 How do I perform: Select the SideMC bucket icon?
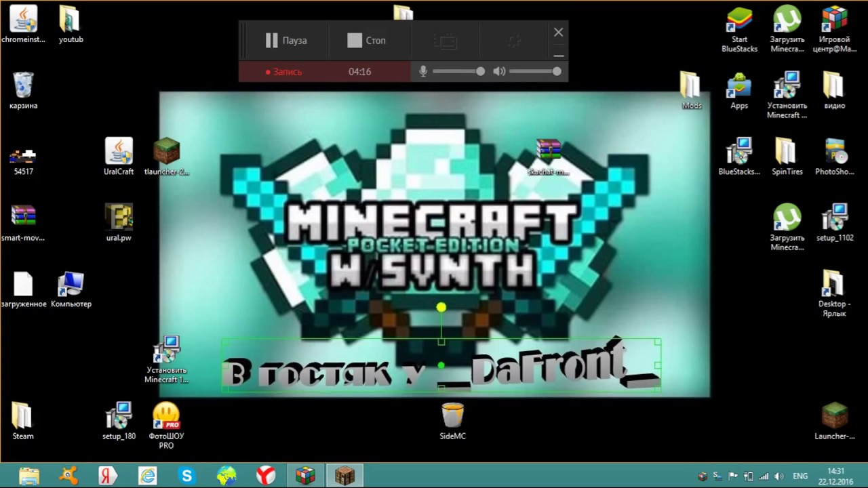pos(452,422)
